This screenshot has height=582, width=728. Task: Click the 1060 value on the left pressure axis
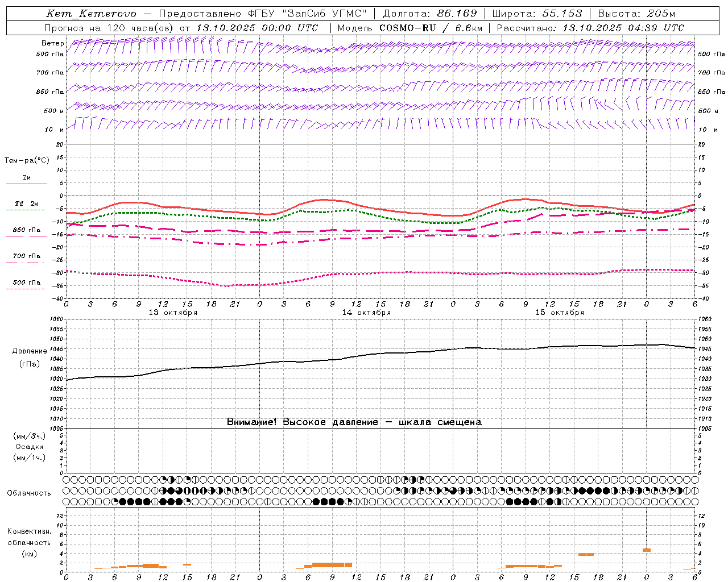point(56,319)
